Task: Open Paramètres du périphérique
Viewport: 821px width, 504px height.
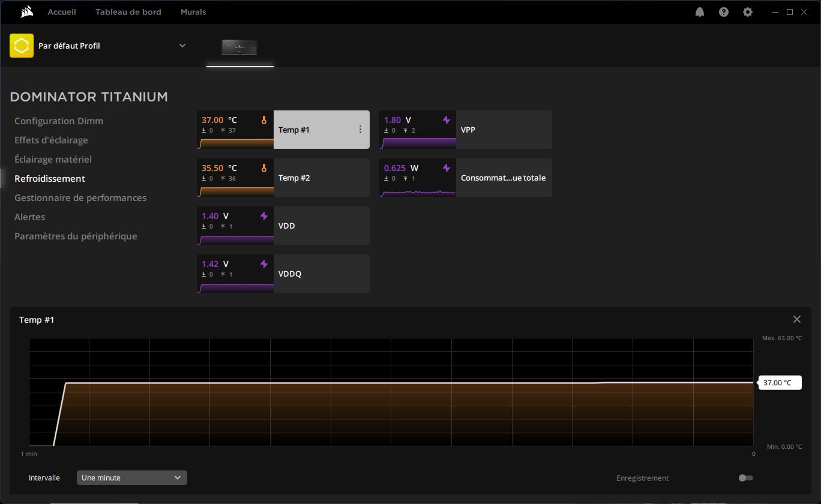Action: pos(76,236)
